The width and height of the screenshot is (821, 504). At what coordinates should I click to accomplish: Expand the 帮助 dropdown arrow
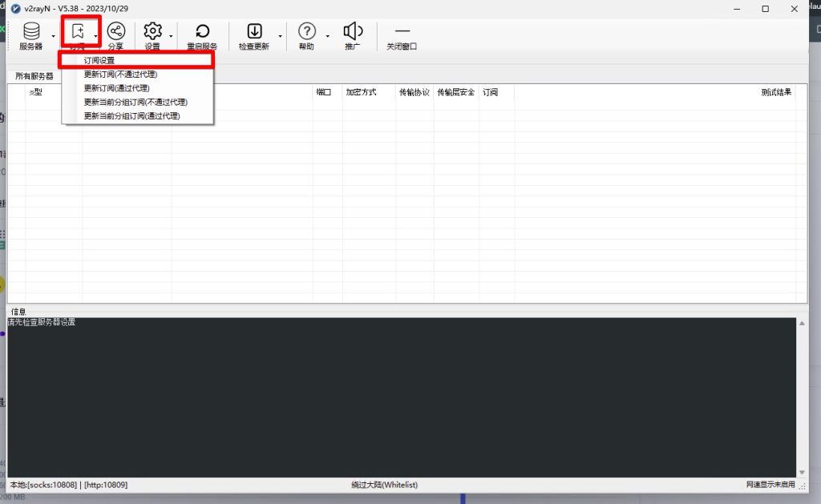pyautogui.click(x=328, y=36)
